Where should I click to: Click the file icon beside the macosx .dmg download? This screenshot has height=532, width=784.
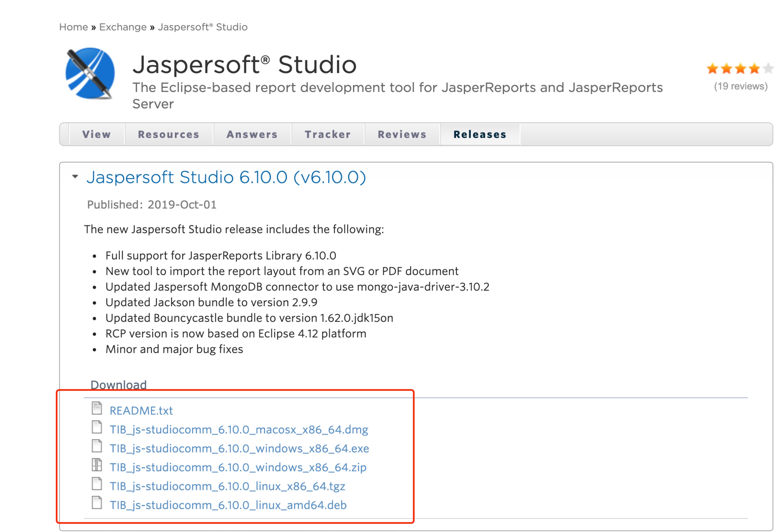(97, 427)
